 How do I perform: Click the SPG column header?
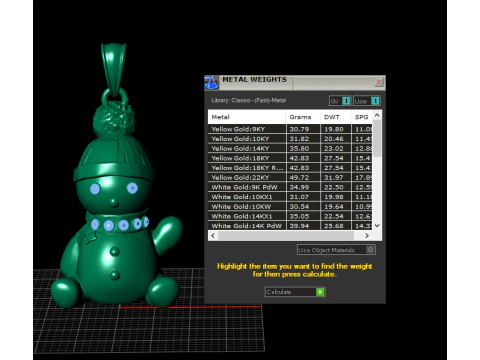click(x=362, y=117)
